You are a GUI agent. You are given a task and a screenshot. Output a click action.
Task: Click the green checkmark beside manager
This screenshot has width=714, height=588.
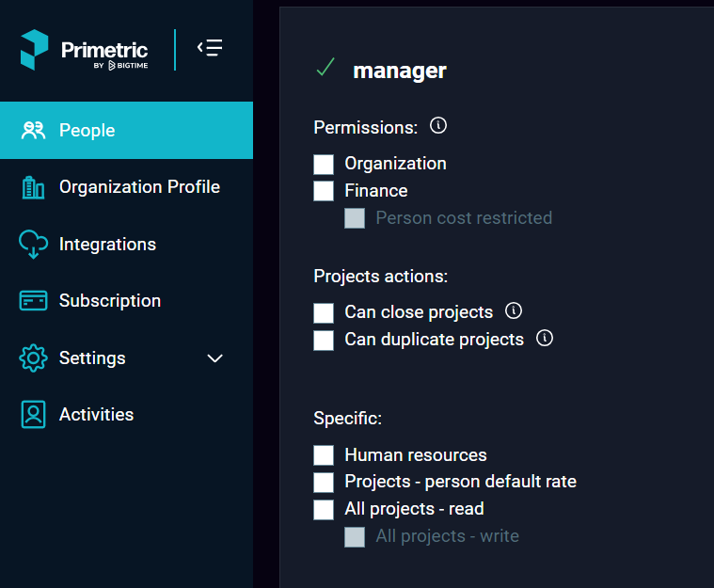325,67
